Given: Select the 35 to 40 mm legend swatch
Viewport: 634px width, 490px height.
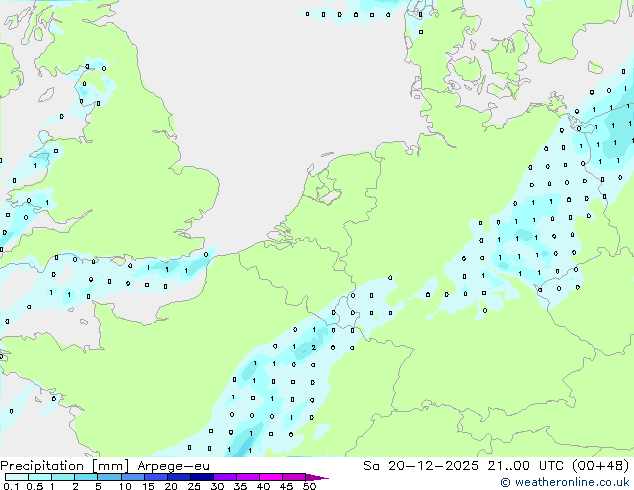Looking at the screenshot, I should point(248,477).
